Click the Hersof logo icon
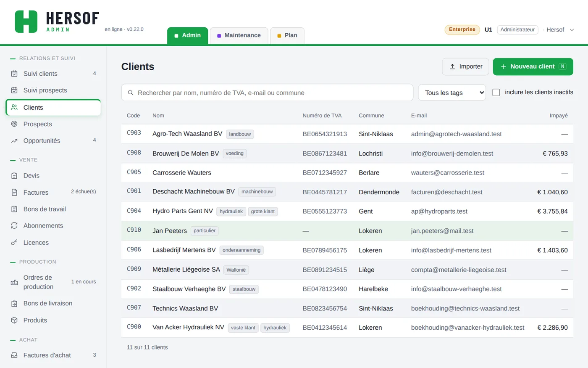588x368 pixels. point(26,21)
